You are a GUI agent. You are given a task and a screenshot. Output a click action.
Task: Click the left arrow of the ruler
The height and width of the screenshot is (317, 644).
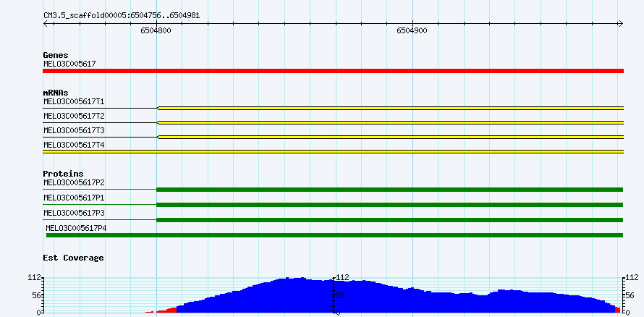point(45,23)
